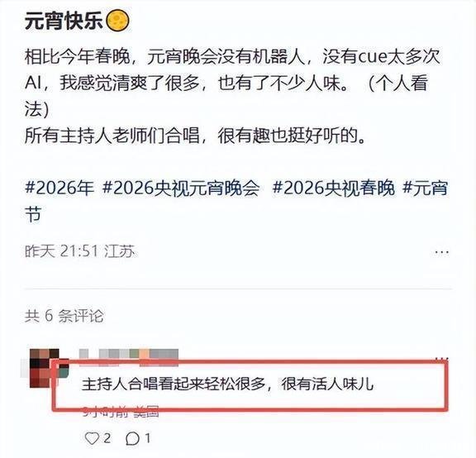The height and width of the screenshot is (458, 476).
Task: Click the post title 元宵快乐
Action: pos(64,21)
